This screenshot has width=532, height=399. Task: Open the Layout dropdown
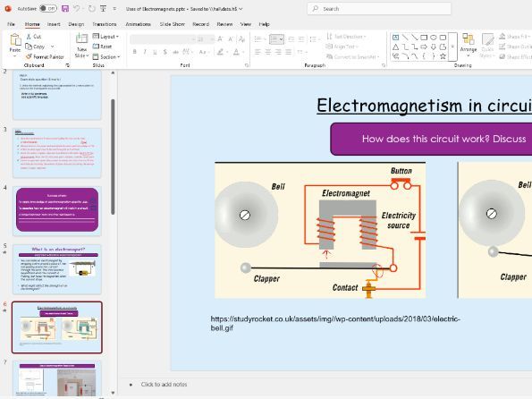tap(106, 37)
